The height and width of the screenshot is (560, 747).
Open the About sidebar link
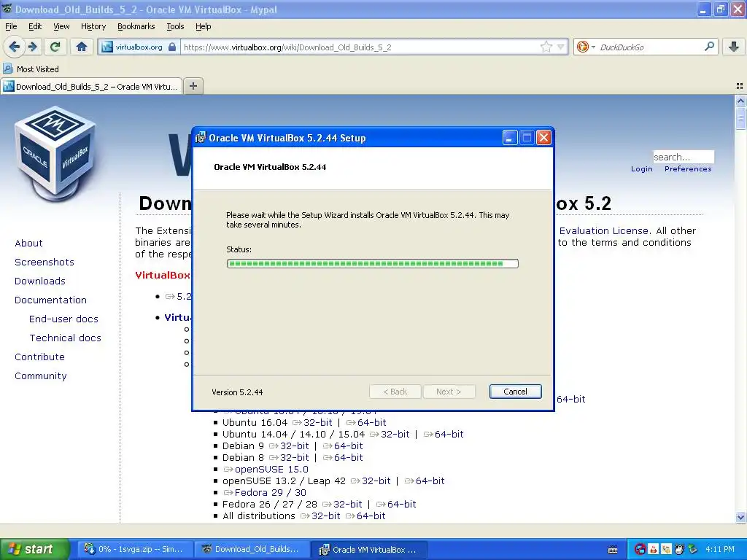click(28, 243)
